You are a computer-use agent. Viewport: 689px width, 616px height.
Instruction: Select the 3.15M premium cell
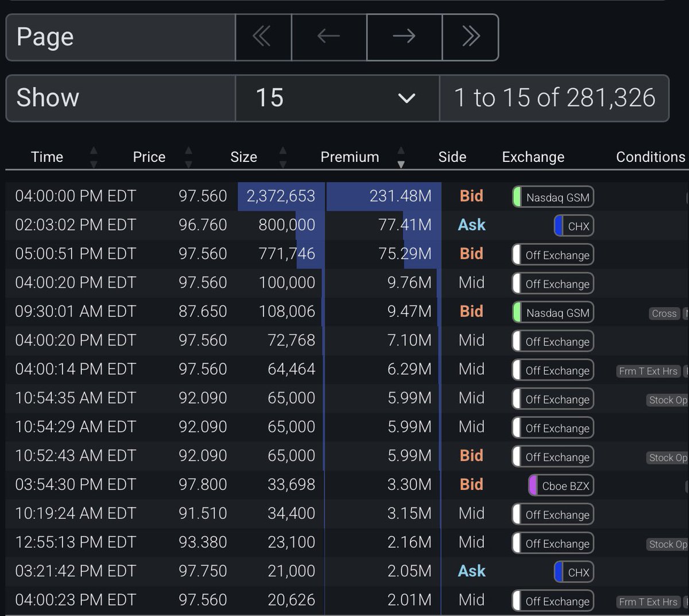(x=409, y=513)
